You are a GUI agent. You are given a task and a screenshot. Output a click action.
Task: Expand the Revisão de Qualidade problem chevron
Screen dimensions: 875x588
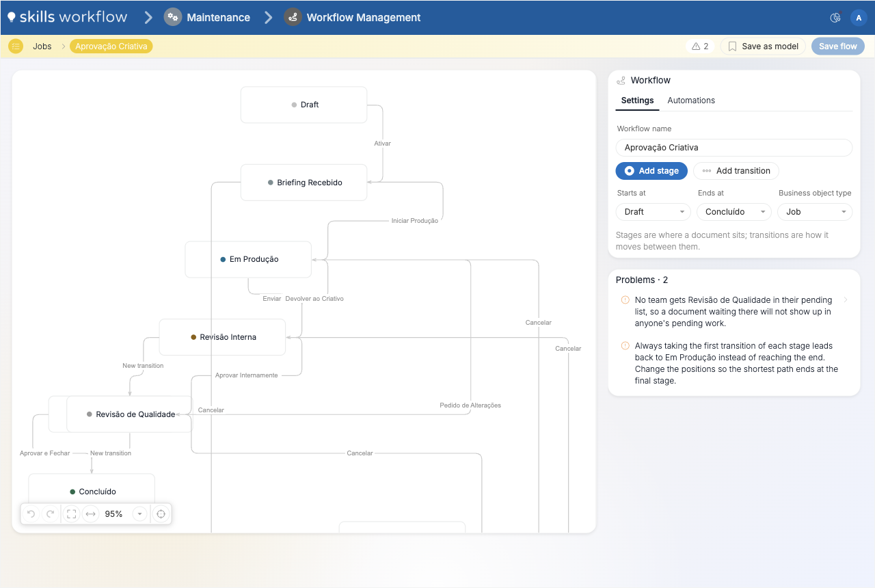[x=846, y=300]
